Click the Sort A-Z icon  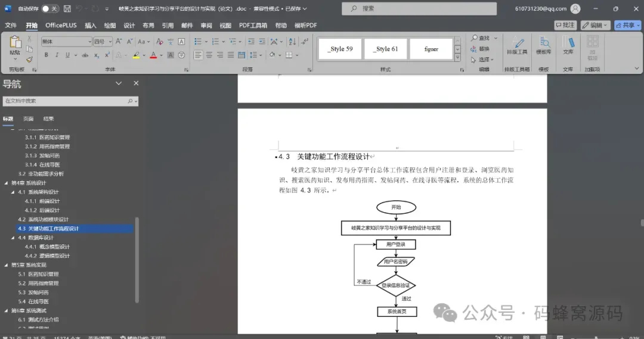[292, 42]
